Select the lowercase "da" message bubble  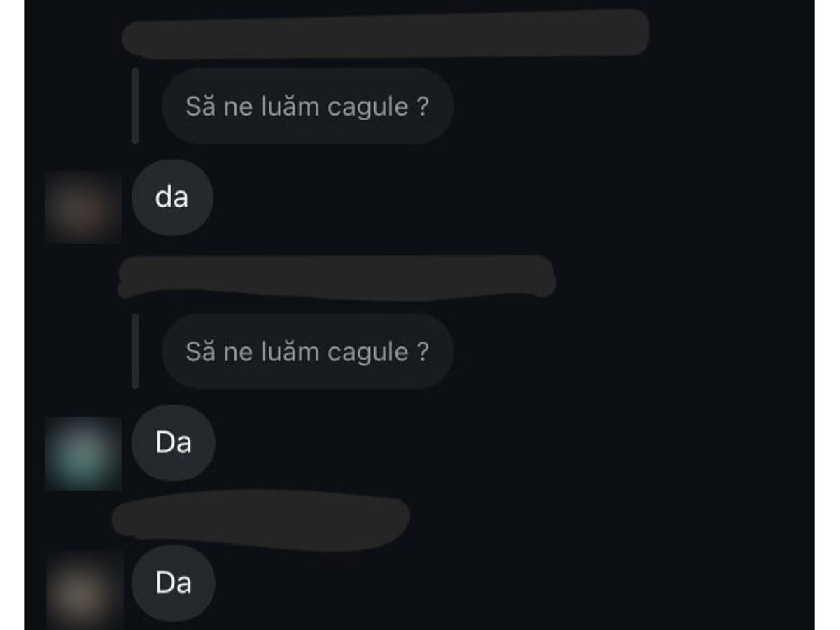172,197
